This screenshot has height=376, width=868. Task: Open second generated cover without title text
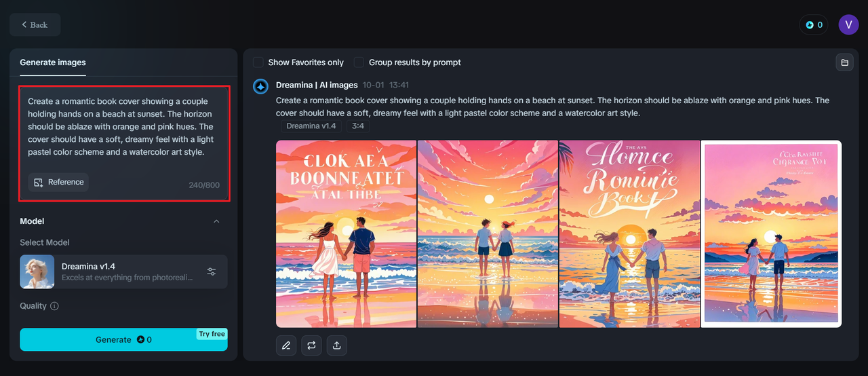(488, 234)
